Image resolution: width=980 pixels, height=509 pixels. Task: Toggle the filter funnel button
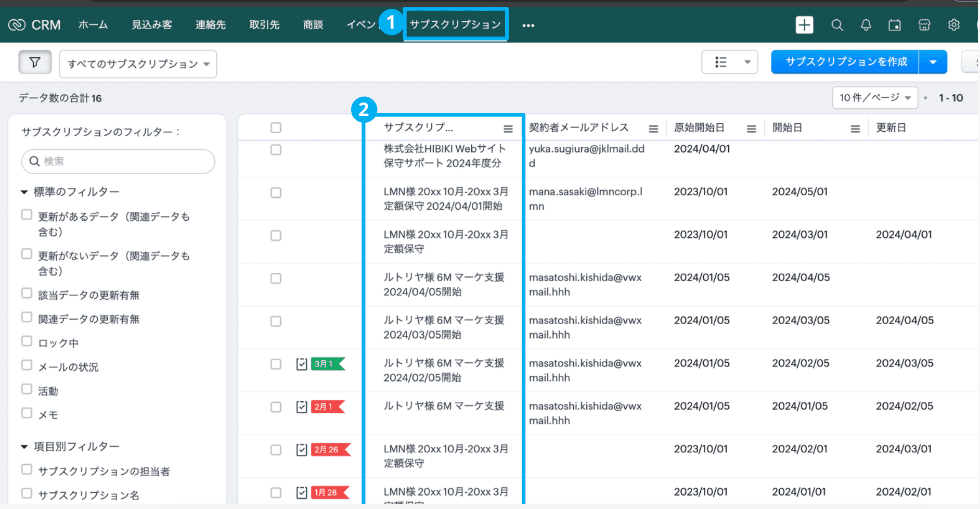pos(35,62)
